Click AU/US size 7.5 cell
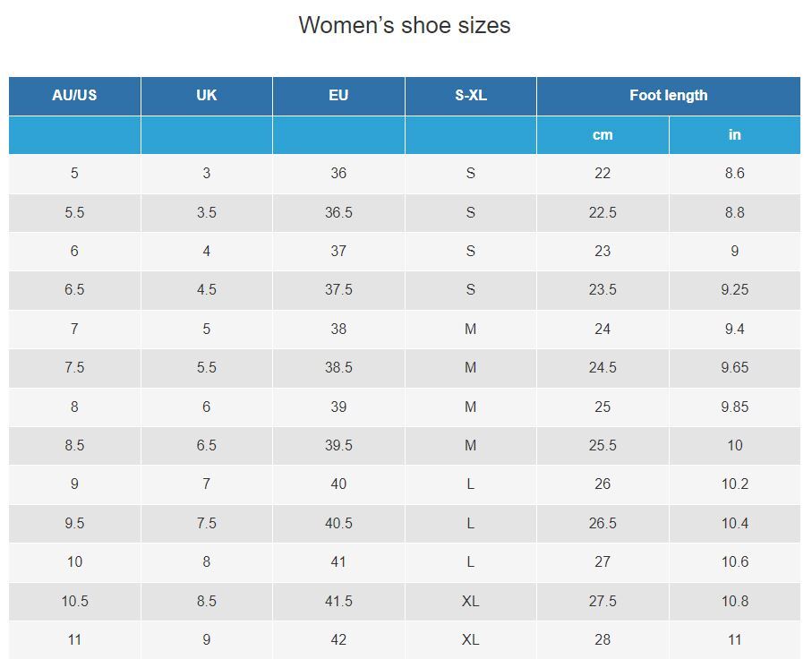This screenshot has height=668, width=812. pyautogui.click(x=74, y=368)
